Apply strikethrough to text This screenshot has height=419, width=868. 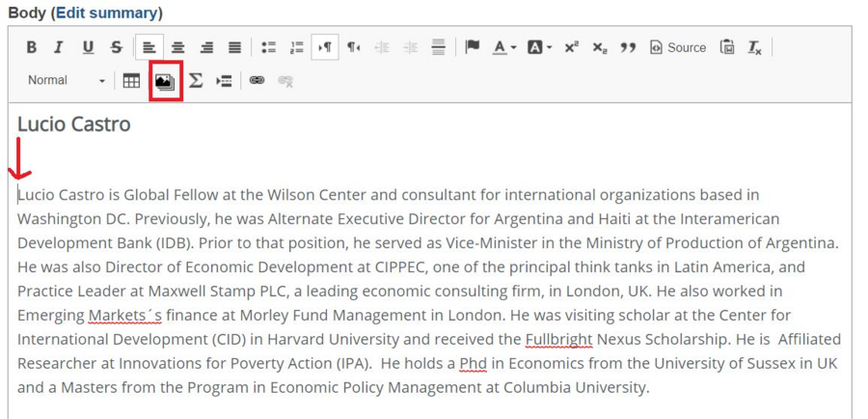coord(117,47)
